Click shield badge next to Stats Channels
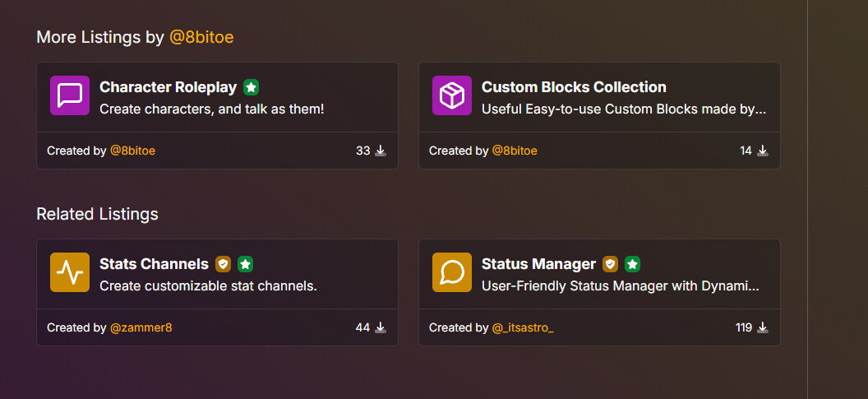Viewport: 868px width, 399px height. (223, 264)
